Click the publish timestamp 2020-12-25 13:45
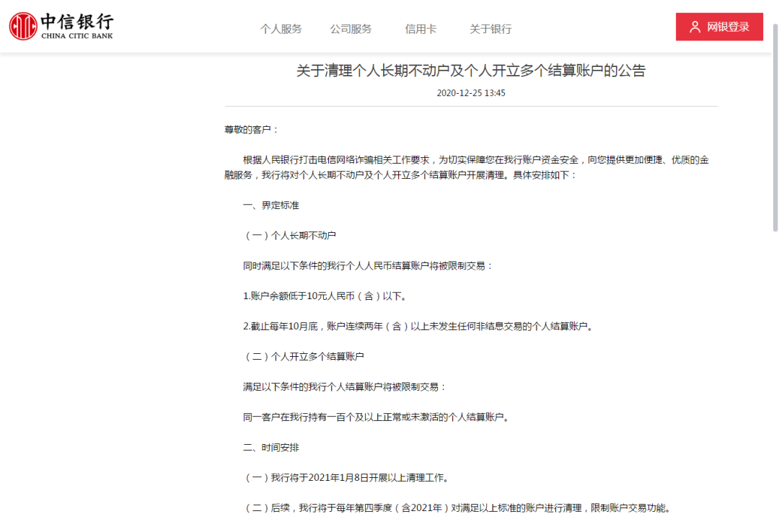 470,93
